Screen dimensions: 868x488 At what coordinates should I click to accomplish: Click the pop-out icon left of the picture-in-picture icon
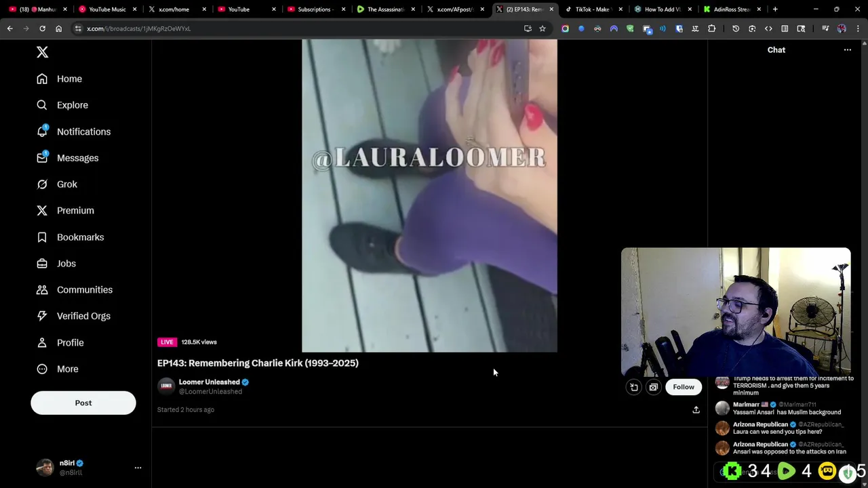pyautogui.click(x=633, y=387)
